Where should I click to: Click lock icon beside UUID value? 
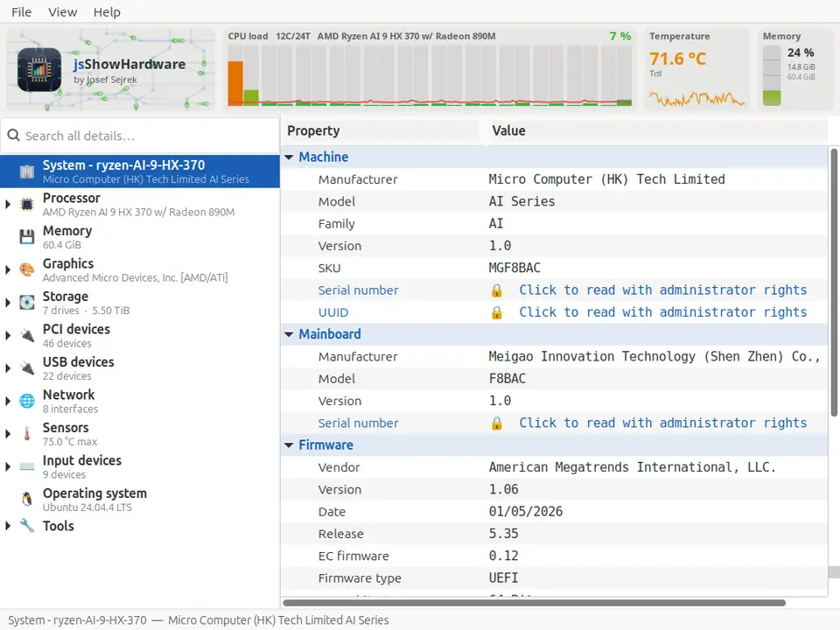pos(497,312)
